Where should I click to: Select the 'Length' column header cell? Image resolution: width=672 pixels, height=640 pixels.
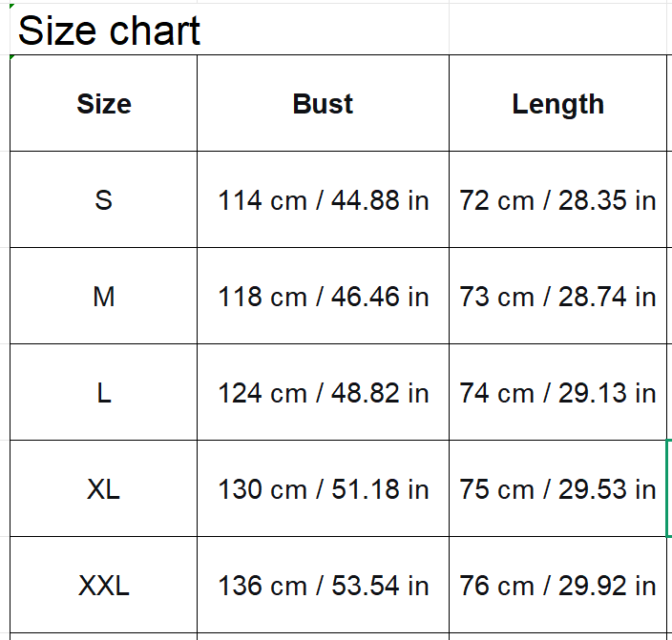(557, 103)
